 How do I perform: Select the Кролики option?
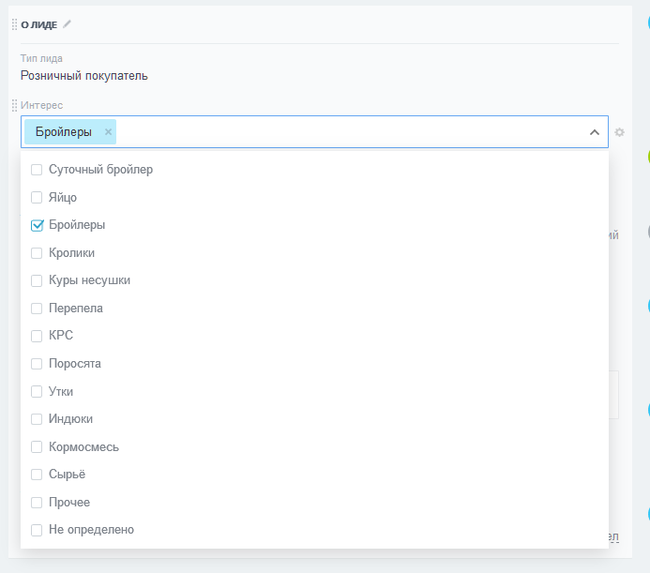tap(37, 253)
